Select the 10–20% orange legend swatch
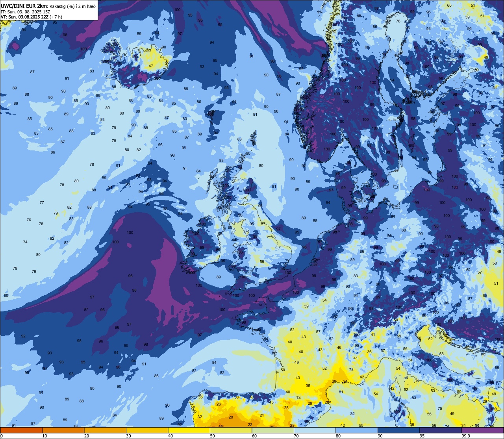This screenshot has height=439, width=504. click(63, 430)
